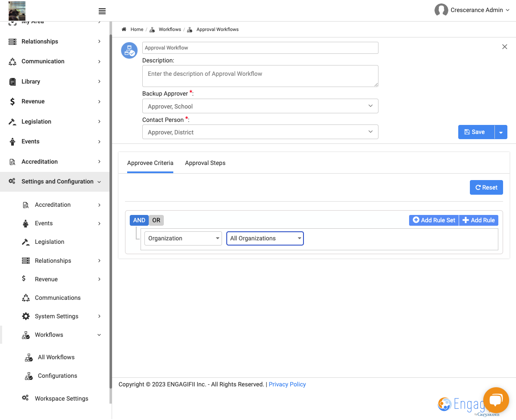Go to Workflows breadcrumb link
Viewport: 516px width, 420px height.
click(x=169, y=29)
